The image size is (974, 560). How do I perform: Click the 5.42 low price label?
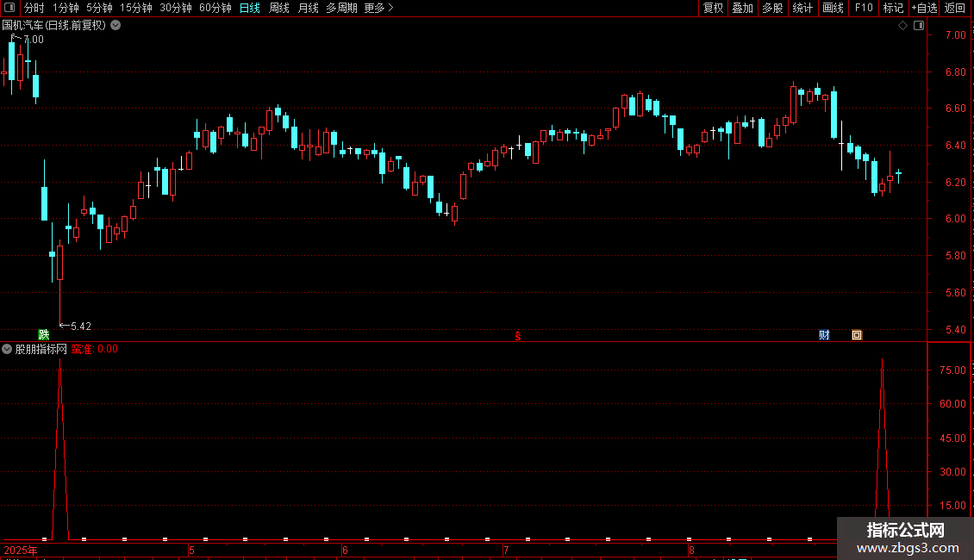pyautogui.click(x=81, y=327)
